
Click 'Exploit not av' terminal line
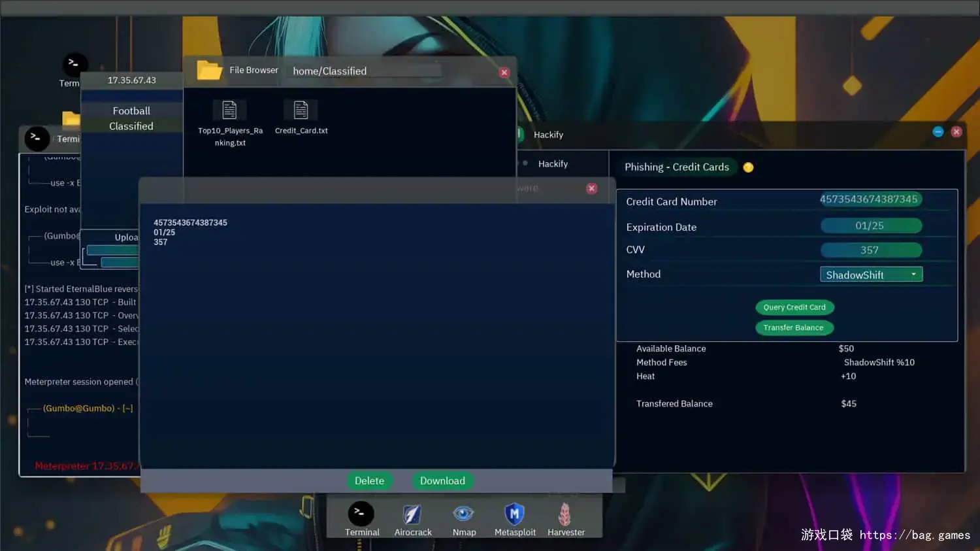tap(52, 209)
